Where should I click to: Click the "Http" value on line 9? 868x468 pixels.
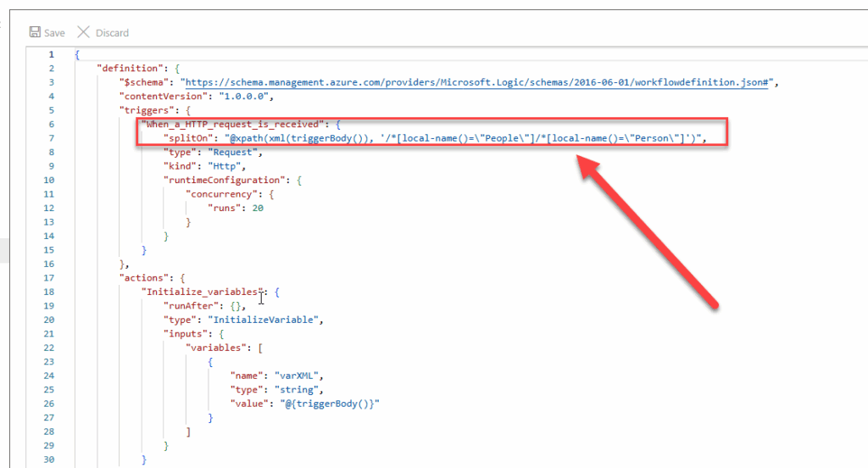(224, 166)
